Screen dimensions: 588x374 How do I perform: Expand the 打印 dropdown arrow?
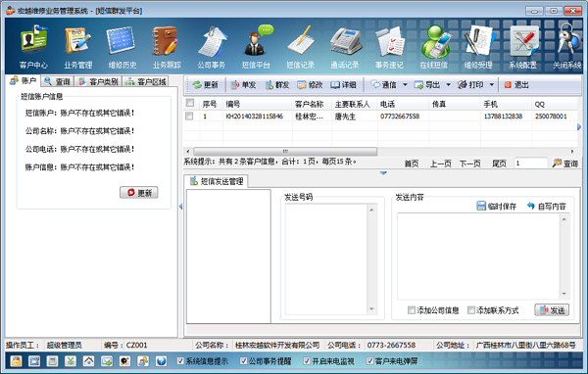tap(492, 85)
